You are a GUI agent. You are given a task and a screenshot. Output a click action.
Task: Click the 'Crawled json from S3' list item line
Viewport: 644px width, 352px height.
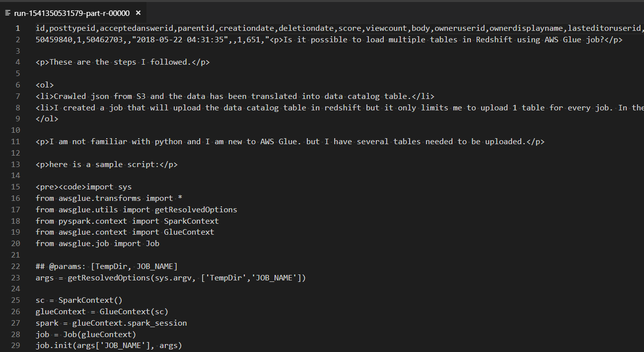[x=235, y=96]
